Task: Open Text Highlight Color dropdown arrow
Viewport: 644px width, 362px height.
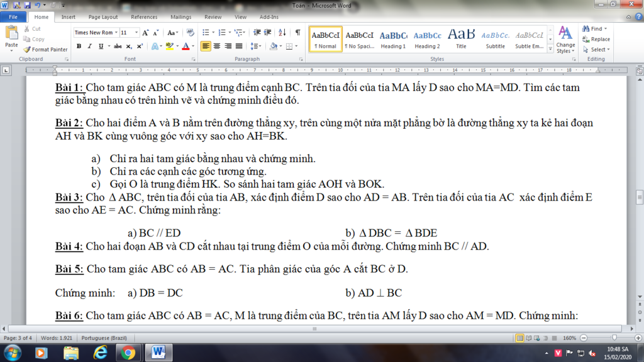Action: click(177, 47)
